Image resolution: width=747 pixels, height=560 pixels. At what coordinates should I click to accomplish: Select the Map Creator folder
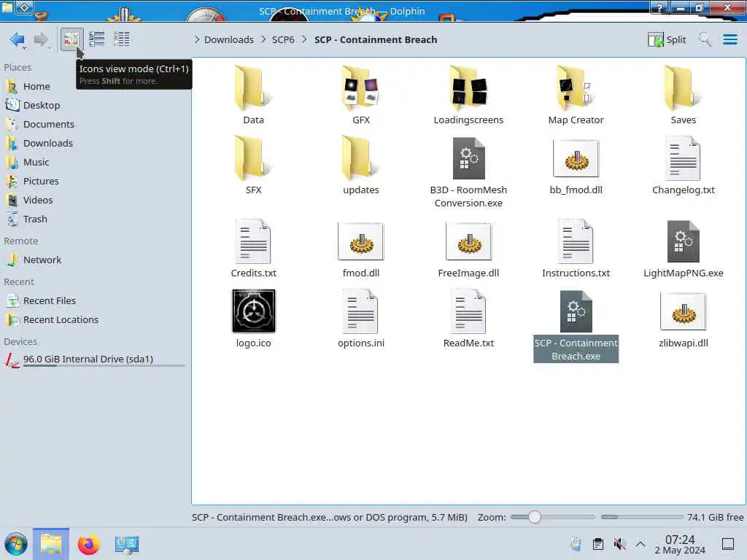[576, 96]
